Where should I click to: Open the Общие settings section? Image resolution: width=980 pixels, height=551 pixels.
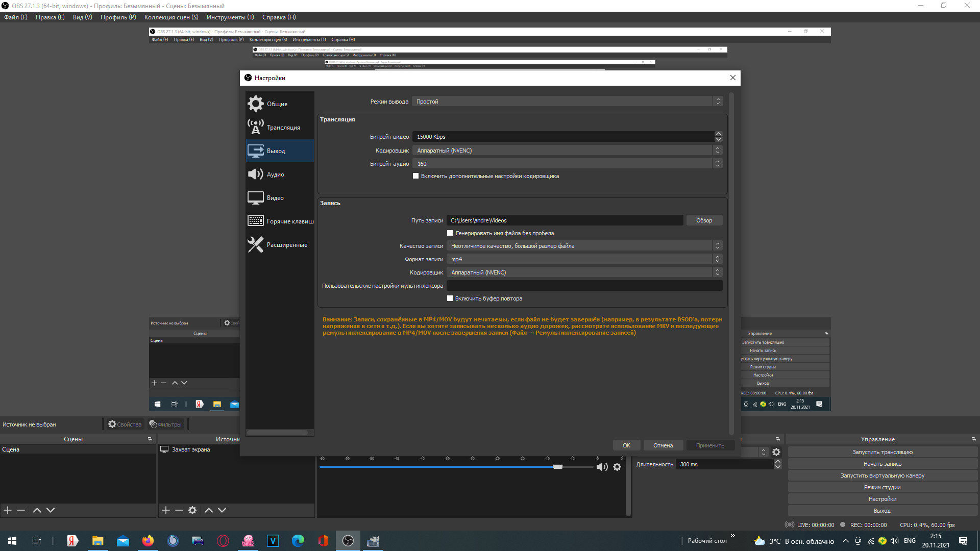tap(277, 104)
